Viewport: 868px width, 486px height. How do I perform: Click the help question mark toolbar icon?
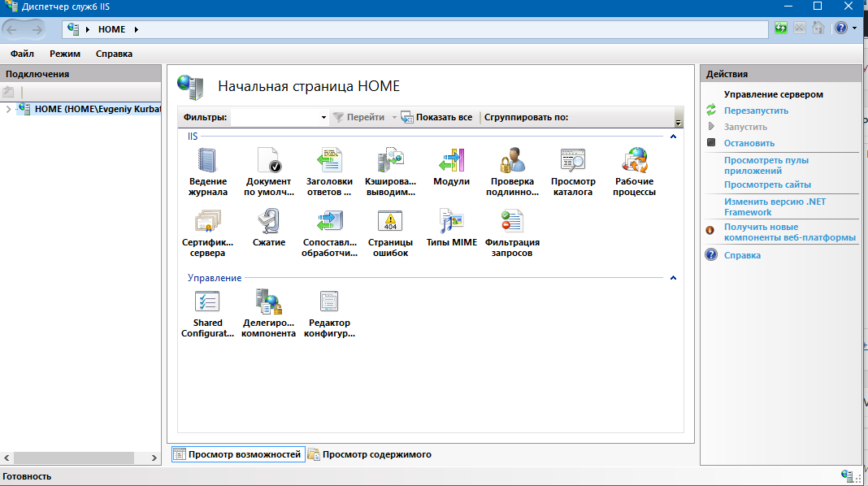coord(841,28)
